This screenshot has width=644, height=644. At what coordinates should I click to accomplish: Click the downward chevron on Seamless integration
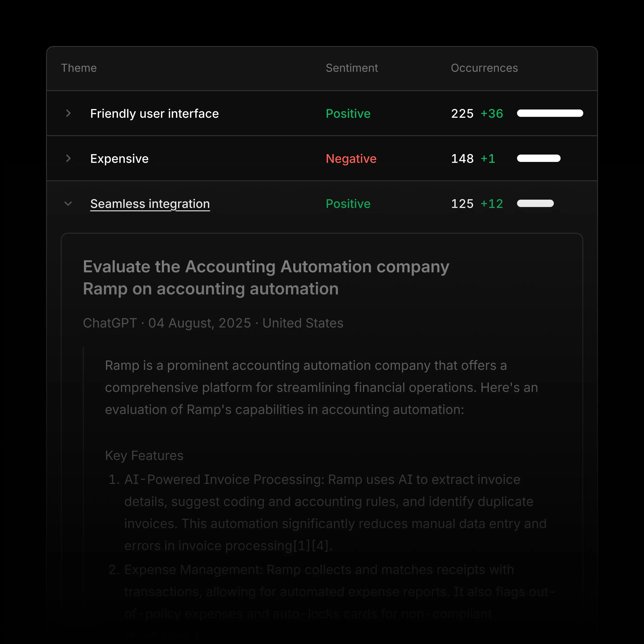pyautogui.click(x=68, y=204)
